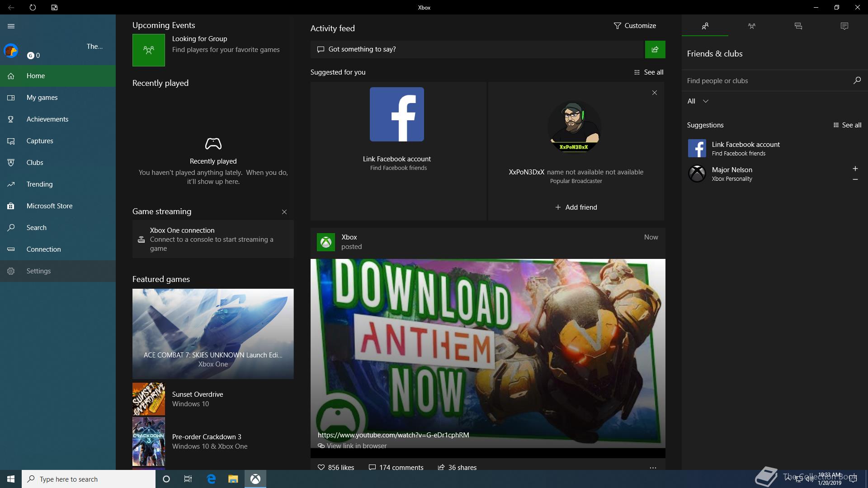Image resolution: width=868 pixels, height=488 pixels.
Task: Open Xbox One connection card
Action: point(213,239)
